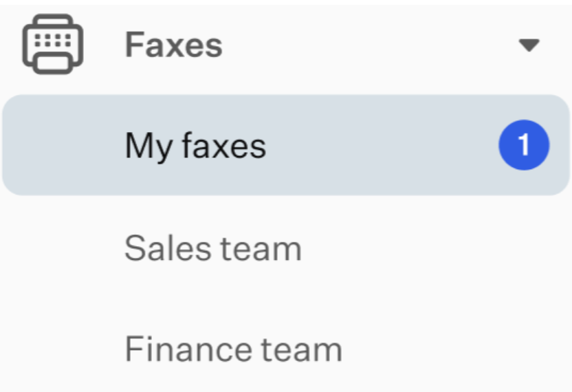
Task: Click the My faxes text label
Action: coord(195,146)
